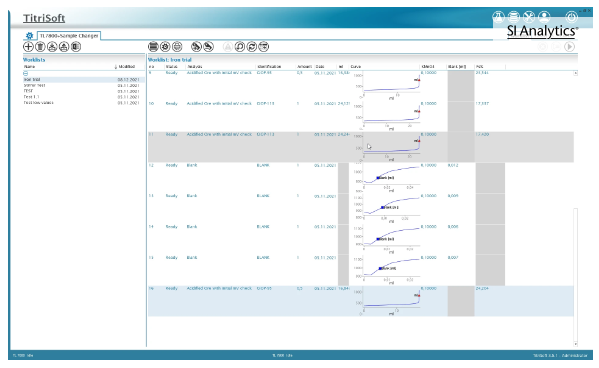Select Blank analysis in row 13
The width and height of the screenshot is (599, 368).
click(x=192, y=196)
